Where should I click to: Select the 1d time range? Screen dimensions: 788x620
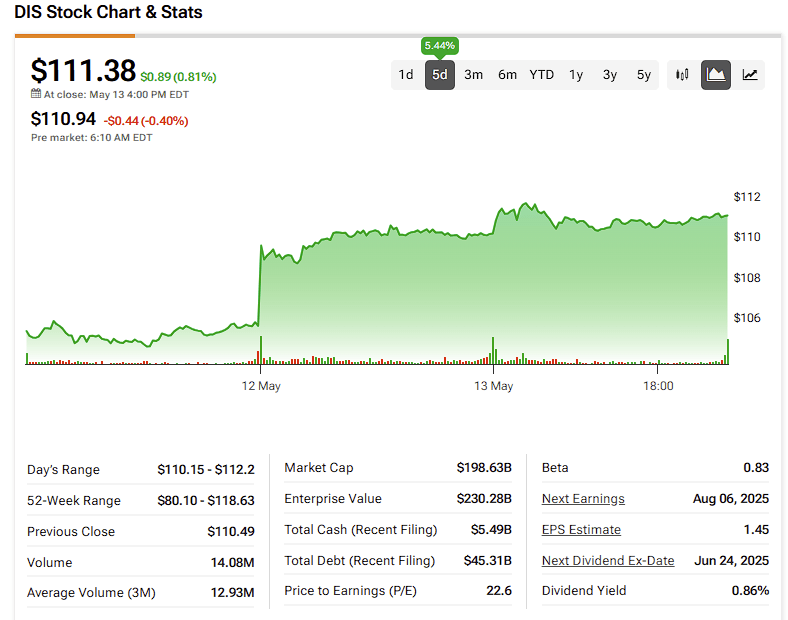click(406, 75)
